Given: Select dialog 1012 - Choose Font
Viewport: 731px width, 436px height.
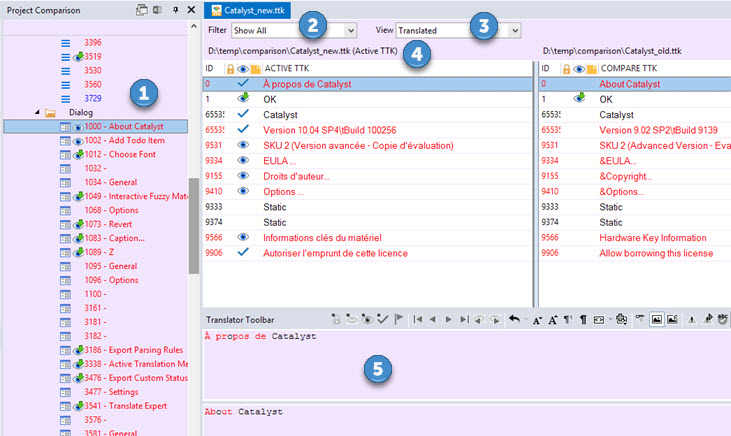Looking at the screenshot, I should (120, 154).
